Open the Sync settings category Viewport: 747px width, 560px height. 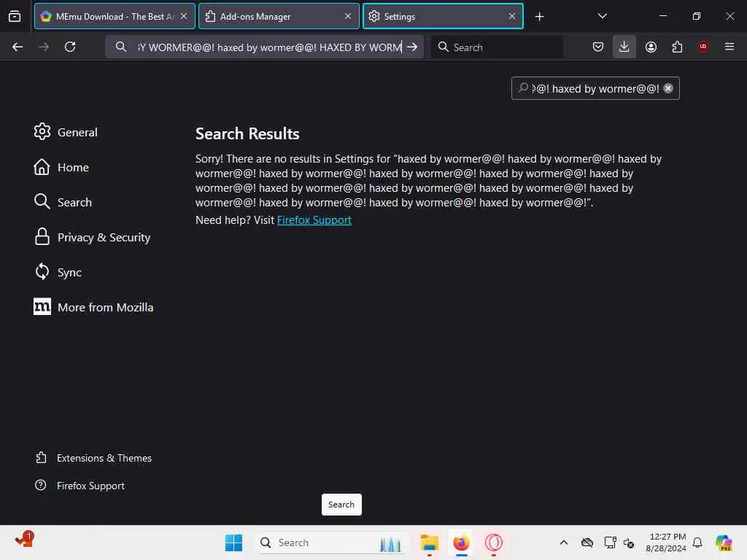[58, 273]
